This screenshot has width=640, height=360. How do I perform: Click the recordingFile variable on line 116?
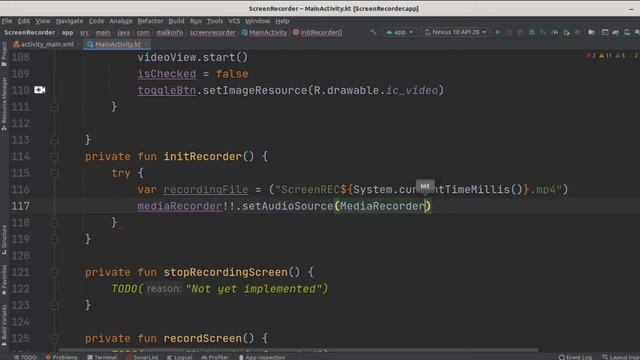pos(206,189)
